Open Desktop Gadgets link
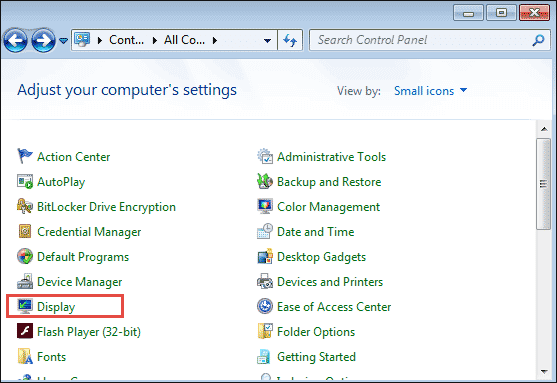This screenshot has width=557, height=383. pyautogui.click(x=321, y=257)
